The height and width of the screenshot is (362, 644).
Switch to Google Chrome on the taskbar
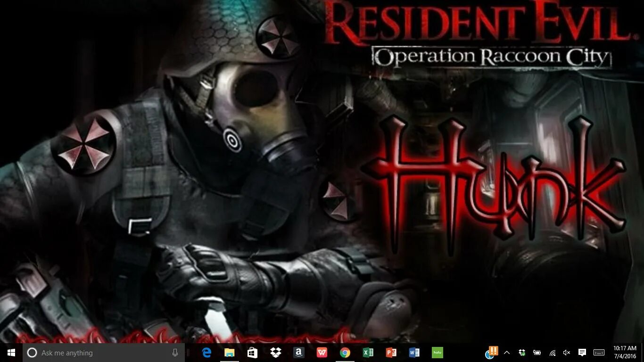(x=345, y=353)
